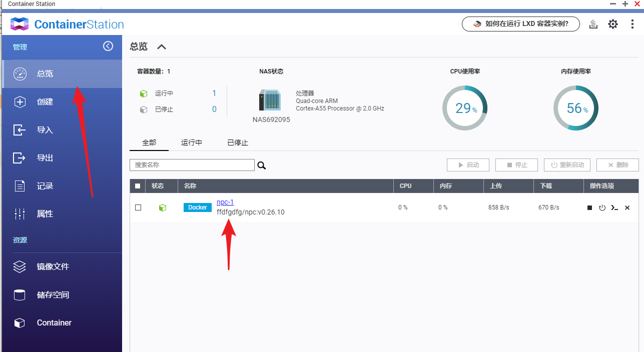Open the Logs (记录) sidebar item
This screenshot has width=644, height=352.
(x=62, y=185)
